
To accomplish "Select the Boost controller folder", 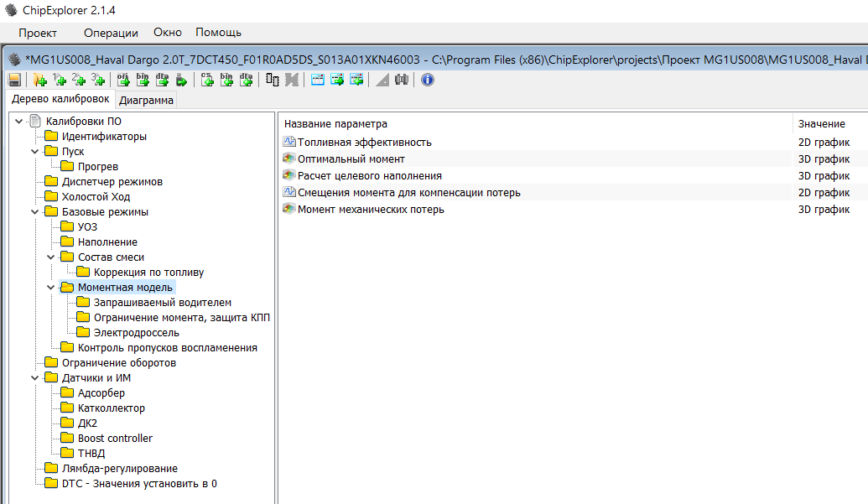I will [x=115, y=439].
